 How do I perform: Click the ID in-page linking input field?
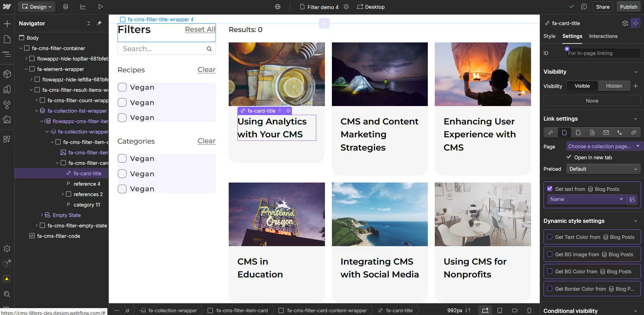click(603, 53)
